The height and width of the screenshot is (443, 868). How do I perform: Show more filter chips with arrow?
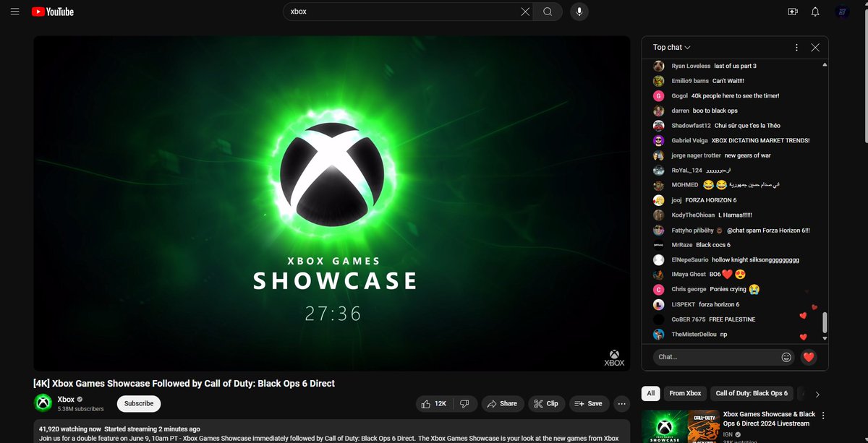point(817,394)
